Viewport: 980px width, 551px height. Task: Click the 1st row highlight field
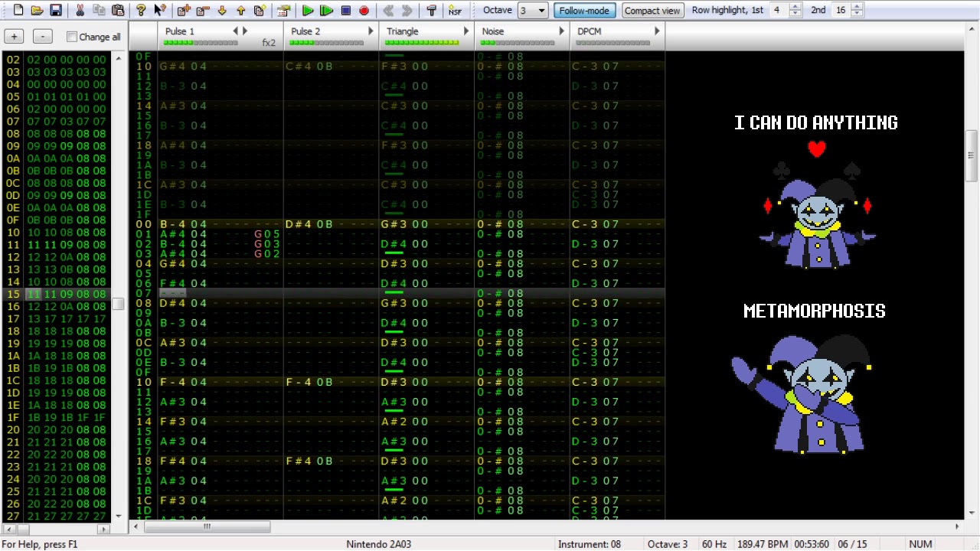coord(779,11)
